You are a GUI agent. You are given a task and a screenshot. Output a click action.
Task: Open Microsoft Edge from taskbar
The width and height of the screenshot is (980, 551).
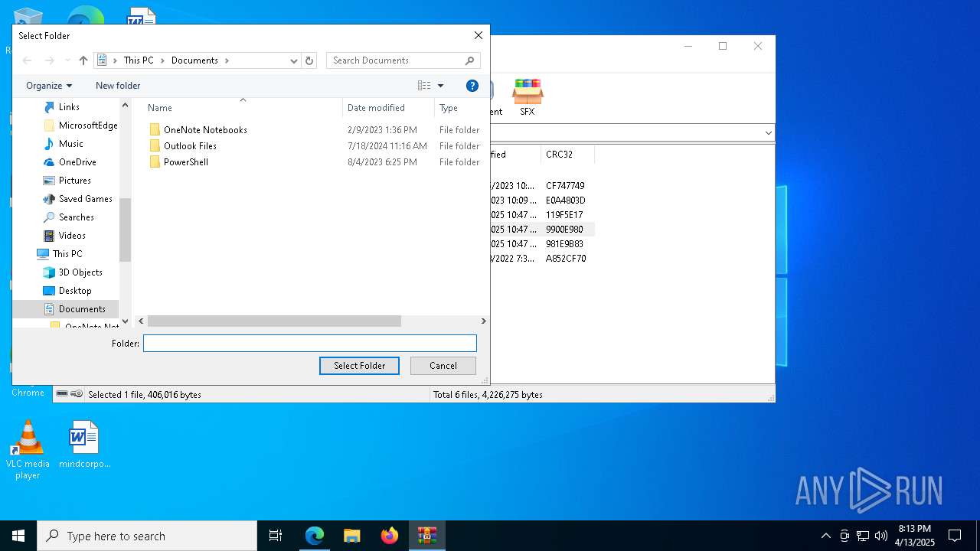tap(315, 536)
